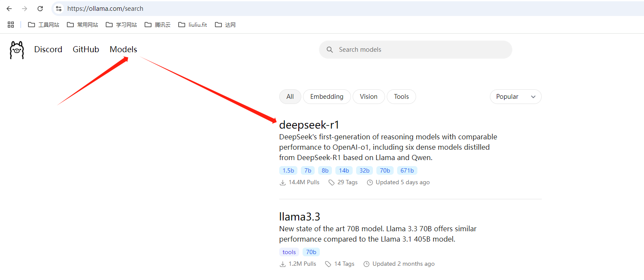644x280 pixels.
Task: Go to the Models page
Action: (x=123, y=50)
